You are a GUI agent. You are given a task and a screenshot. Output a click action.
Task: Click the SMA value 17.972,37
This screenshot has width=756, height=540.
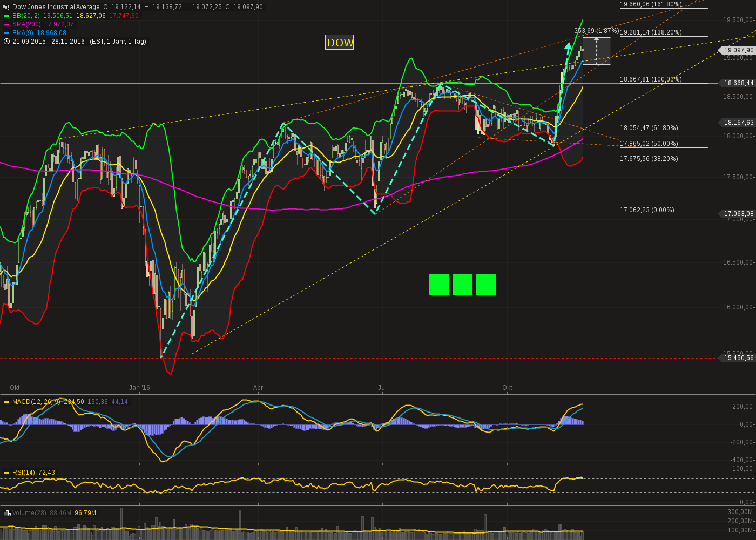[x=59, y=24]
